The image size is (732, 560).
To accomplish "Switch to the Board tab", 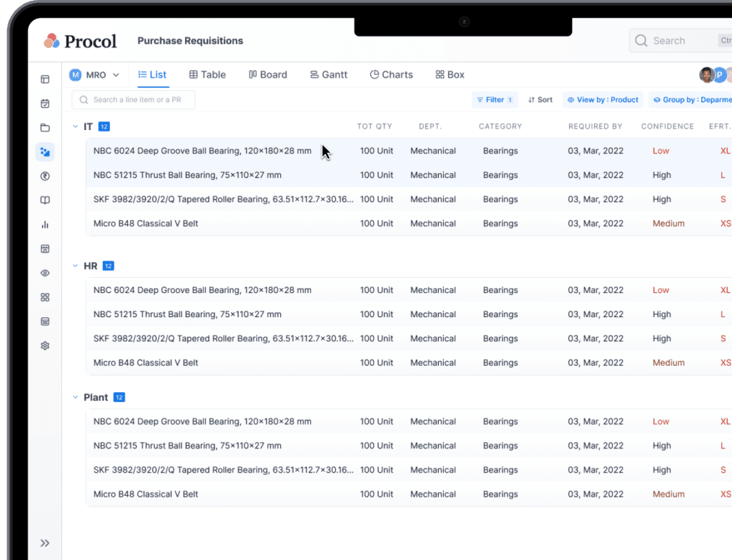I will (x=267, y=75).
